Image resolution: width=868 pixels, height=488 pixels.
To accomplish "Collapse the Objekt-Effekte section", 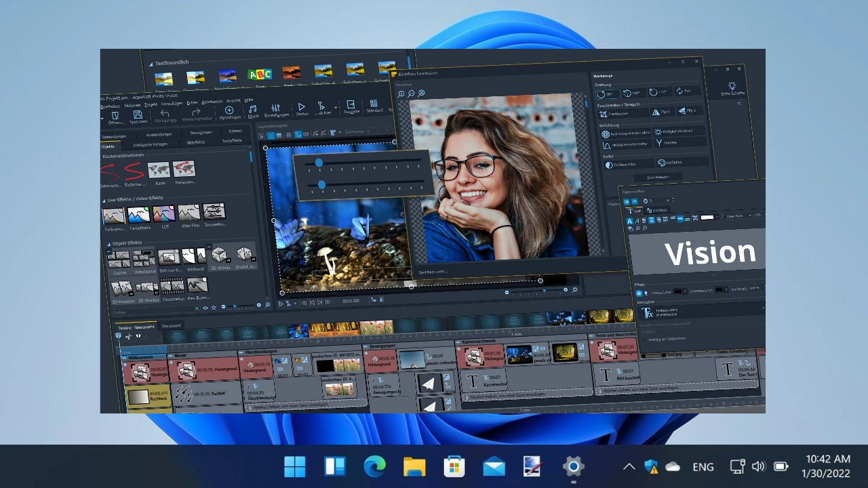I will (108, 243).
